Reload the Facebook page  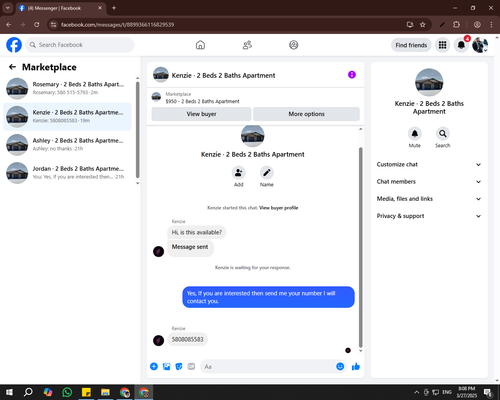(x=37, y=25)
